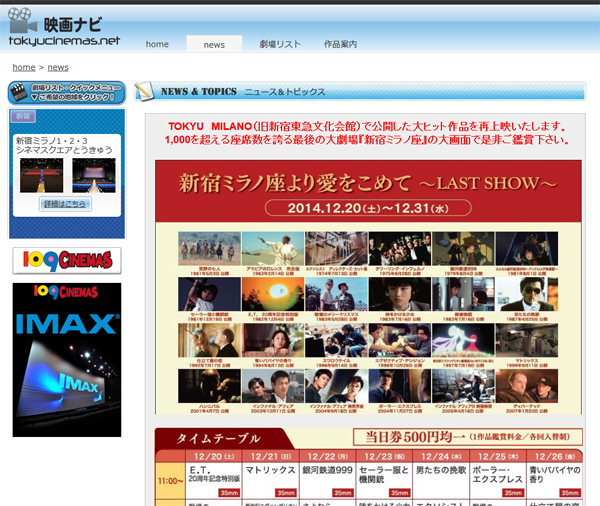Image resolution: width=600 pixels, height=506 pixels.
Task: Click the film camera logo icon
Action: click(x=22, y=20)
